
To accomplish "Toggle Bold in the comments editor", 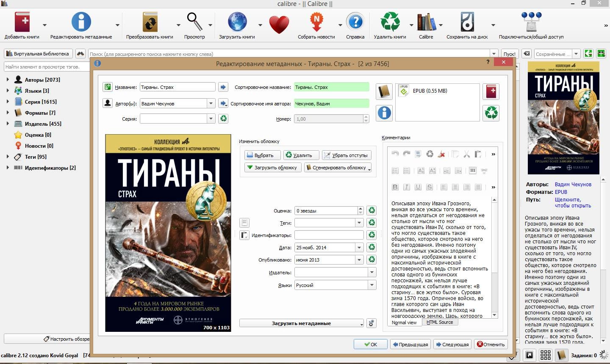I will pyautogui.click(x=395, y=187).
